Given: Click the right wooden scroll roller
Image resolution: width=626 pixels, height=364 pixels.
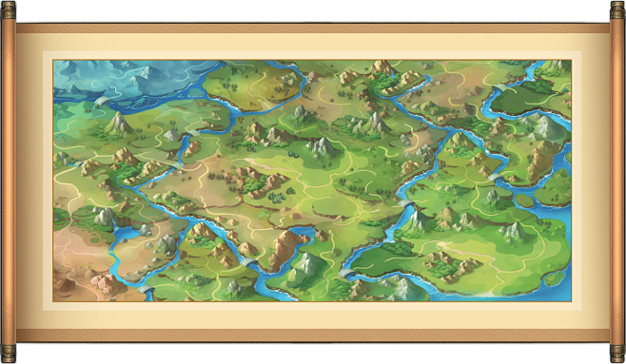Looking at the screenshot, I should click(x=617, y=182).
